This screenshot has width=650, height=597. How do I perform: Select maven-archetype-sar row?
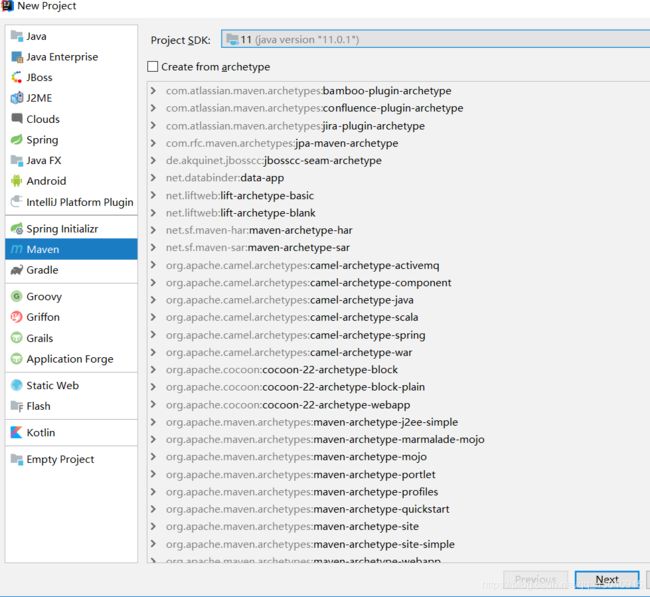click(399, 248)
